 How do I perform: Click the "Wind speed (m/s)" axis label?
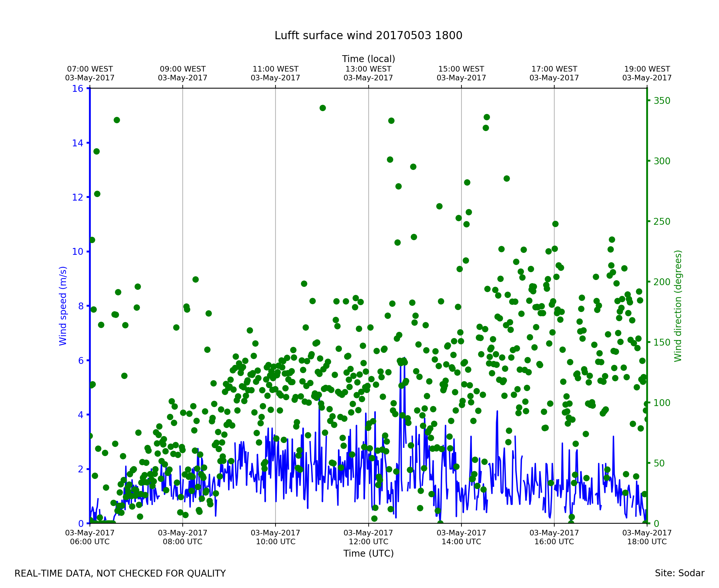click(63, 306)
